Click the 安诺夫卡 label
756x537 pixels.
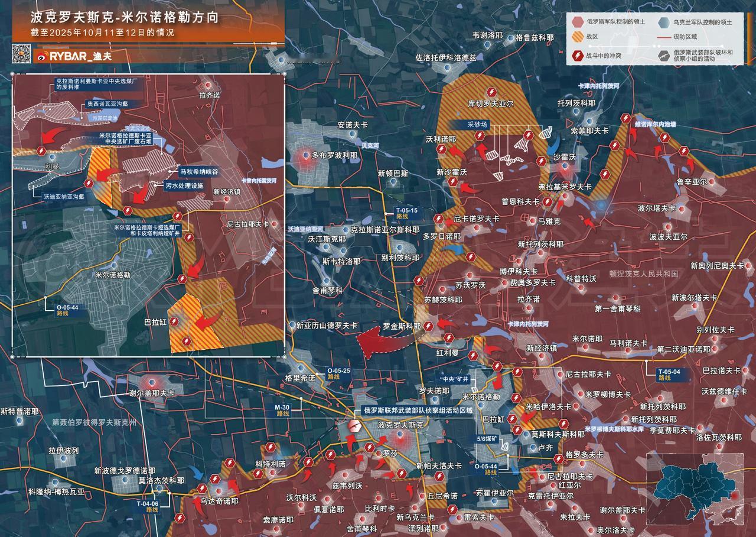(353, 125)
